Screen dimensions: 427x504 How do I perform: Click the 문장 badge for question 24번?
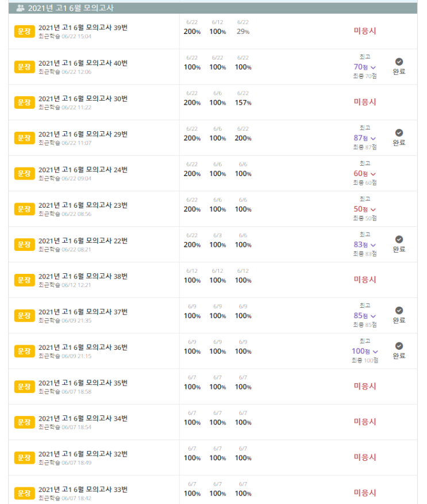click(24, 173)
